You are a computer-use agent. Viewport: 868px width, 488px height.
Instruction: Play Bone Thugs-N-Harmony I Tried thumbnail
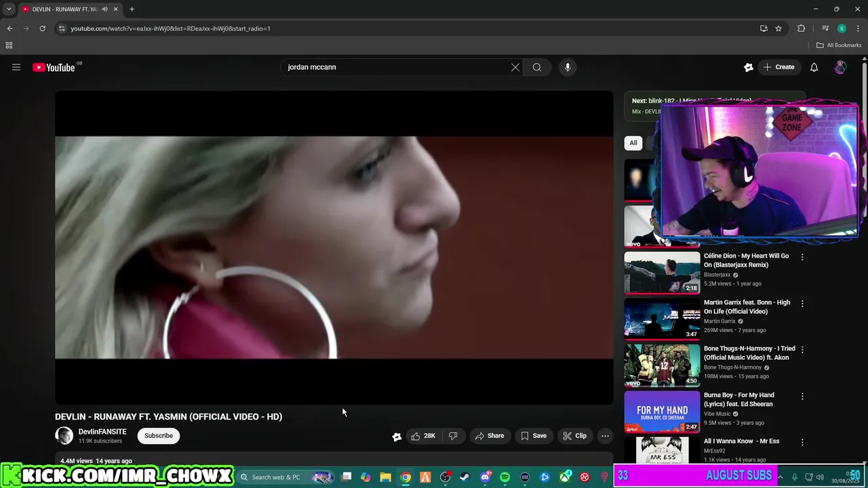click(x=662, y=365)
